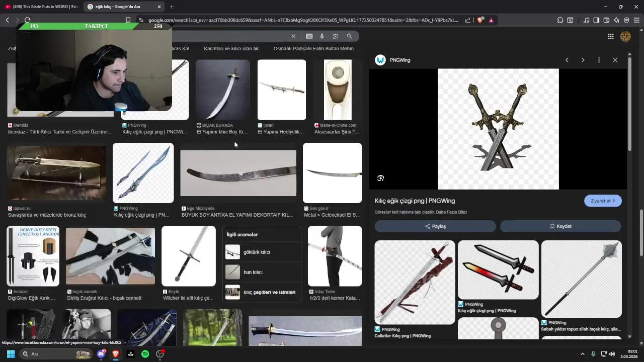Click the tirendaz Türk Kılıcı Tarihi link

pyautogui.click(x=59, y=132)
